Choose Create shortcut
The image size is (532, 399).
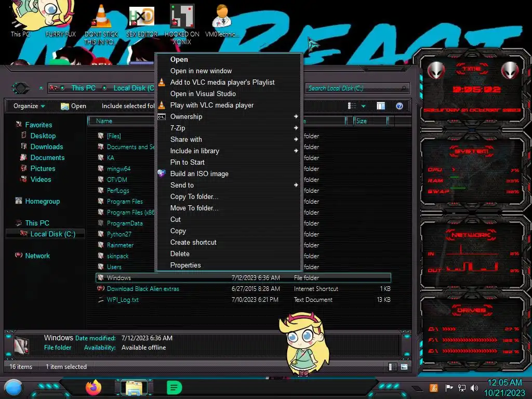[228, 242]
